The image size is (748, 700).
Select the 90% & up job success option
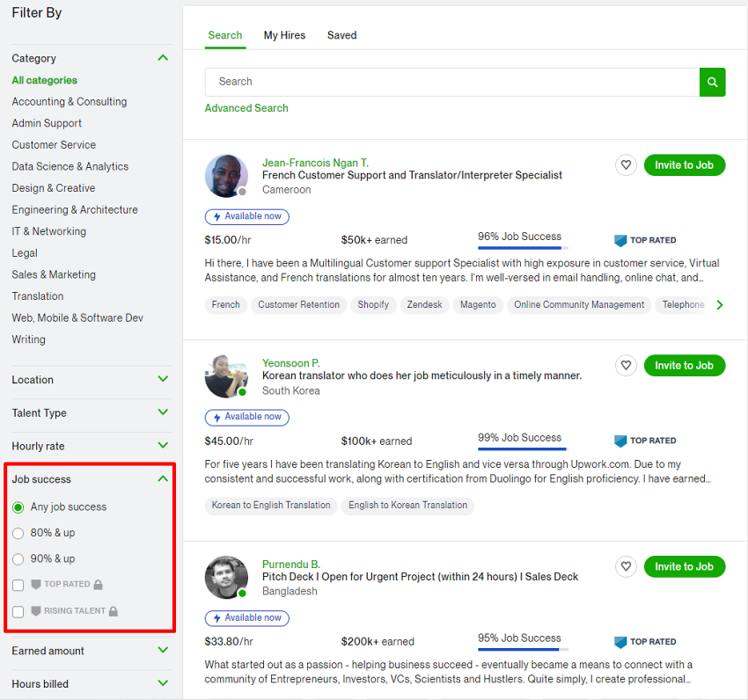pyautogui.click(x=18, y=558)
